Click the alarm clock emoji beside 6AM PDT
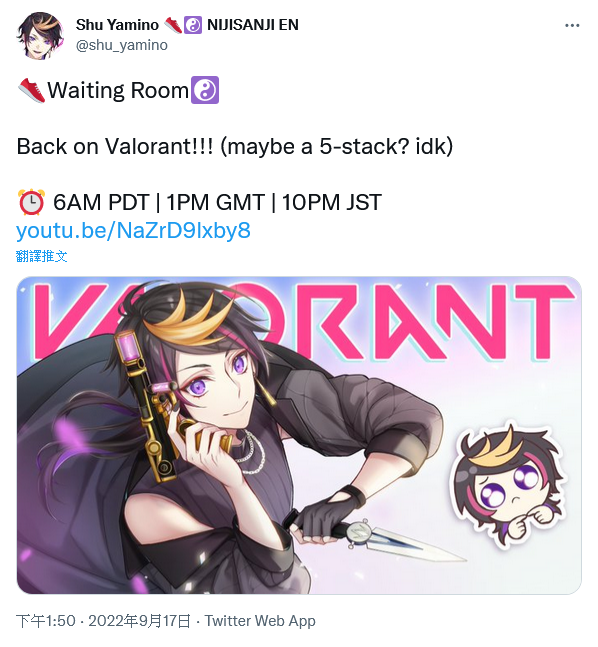598x647 pixels. click(x=31, y=202)
